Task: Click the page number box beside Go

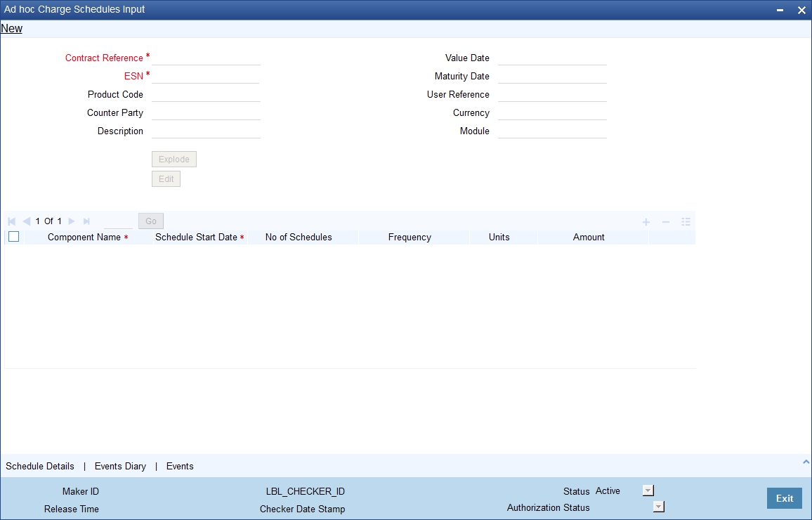Action: (118, 221)
